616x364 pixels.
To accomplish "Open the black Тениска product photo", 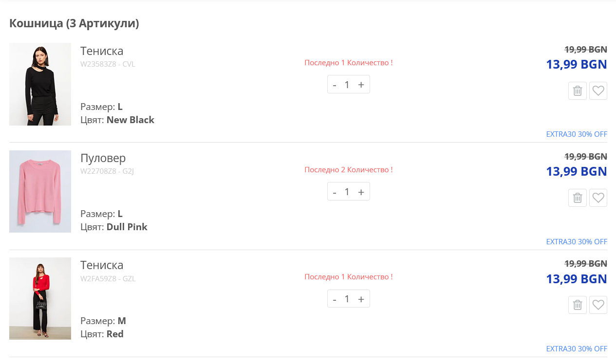I will point(40,84).
